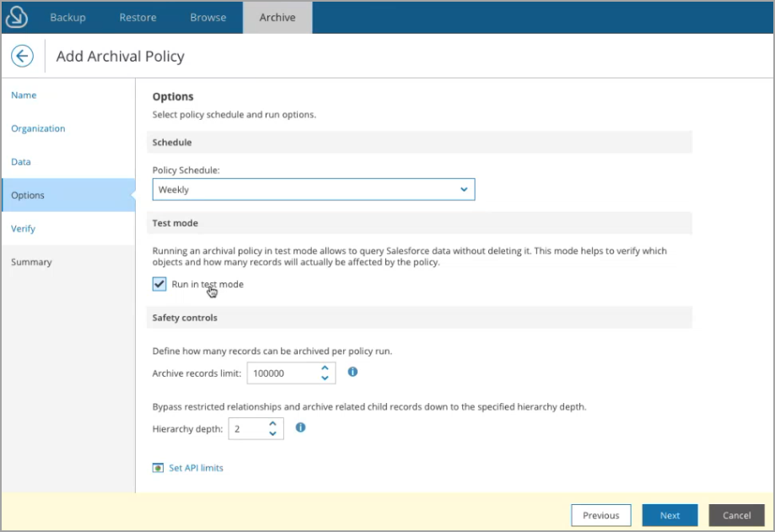Viewport: 775px width, 532px height.
Task: Click the Next button
Action: [670, 515]
